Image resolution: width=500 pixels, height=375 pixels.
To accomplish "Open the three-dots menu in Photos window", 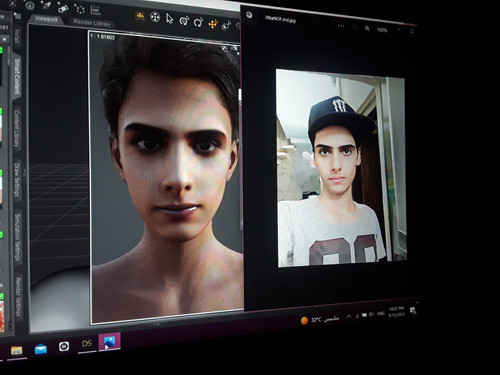I will coord(341,26).
